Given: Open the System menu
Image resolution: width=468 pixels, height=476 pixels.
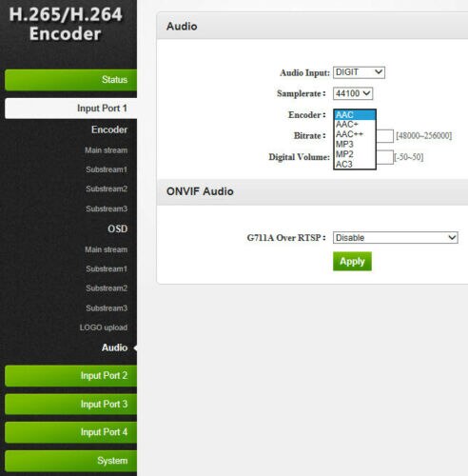Looking at the screenshot, I should click(71, 461).
